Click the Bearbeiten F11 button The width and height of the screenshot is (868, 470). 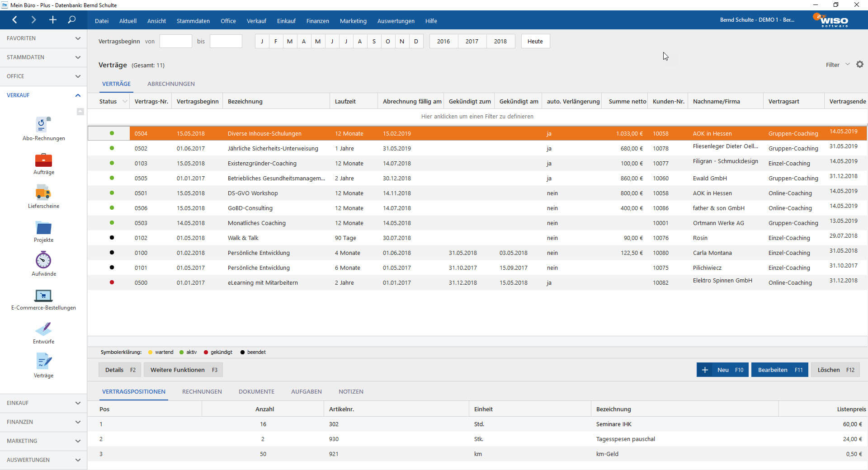pos(780,370)
